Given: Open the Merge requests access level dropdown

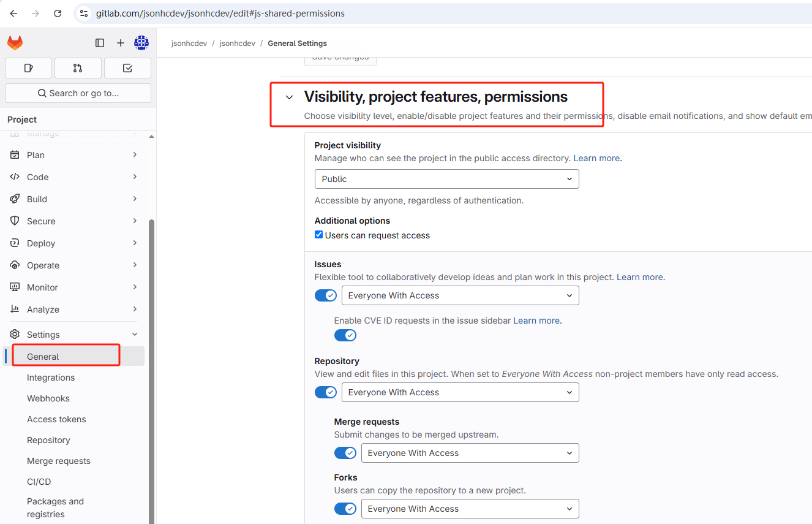Looking at the screenshot, I should point(470,453).
